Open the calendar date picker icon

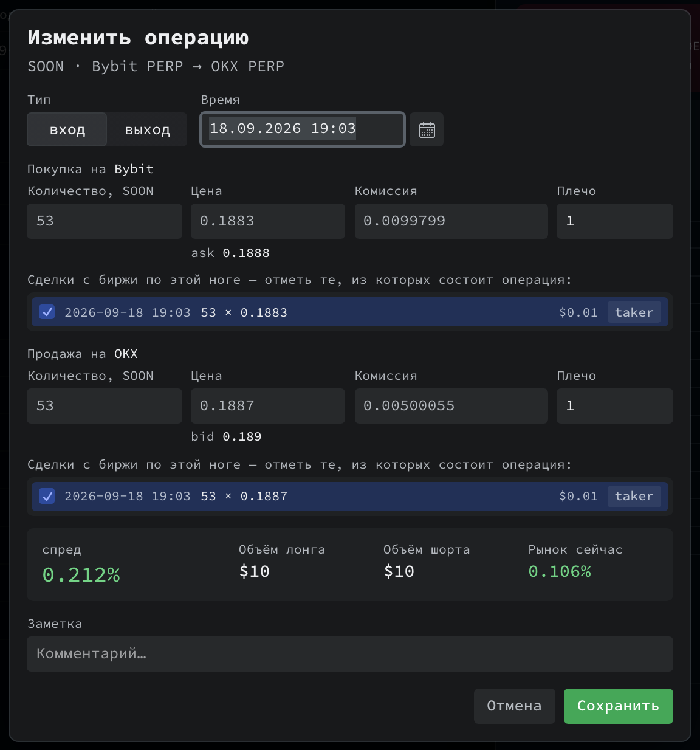click(x=427, y=129)
